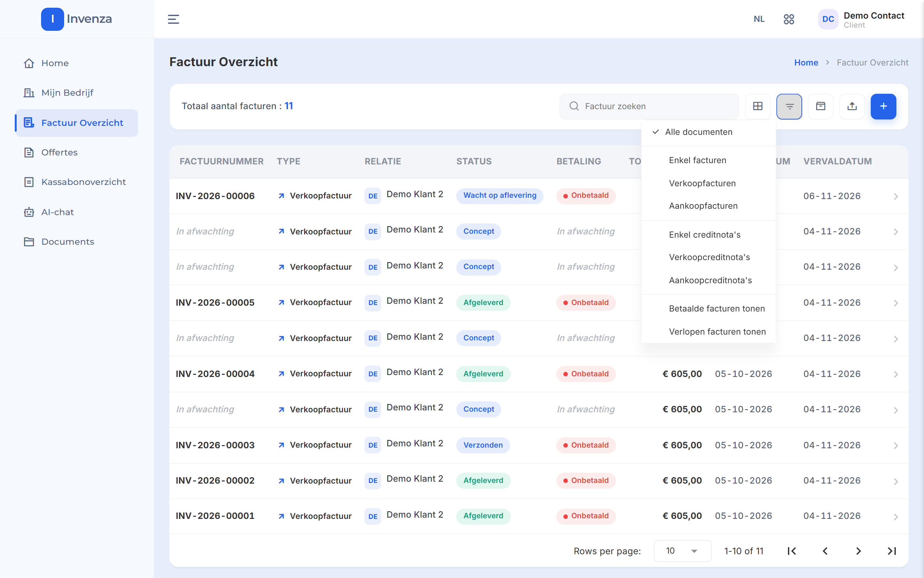
Task: Click Verzonden status badge
Action: coord(483,445)
